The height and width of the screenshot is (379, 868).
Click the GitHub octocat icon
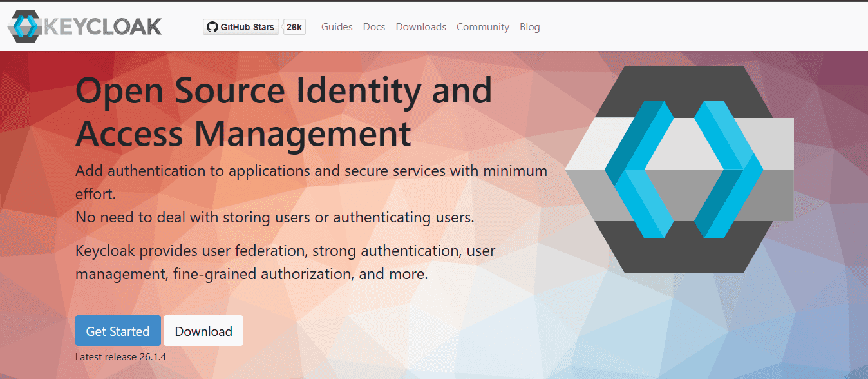[212, 27]
